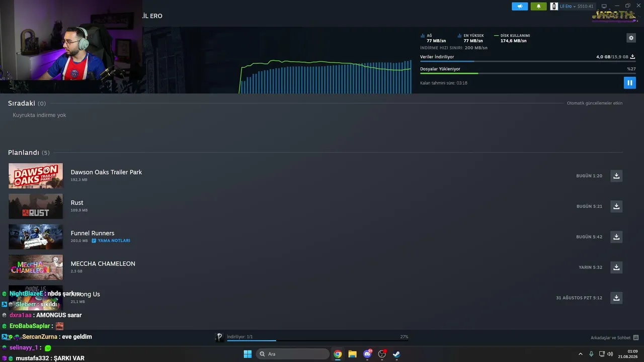
Task: Click the Sıradaki queue heading
Action: click(22, 103)
